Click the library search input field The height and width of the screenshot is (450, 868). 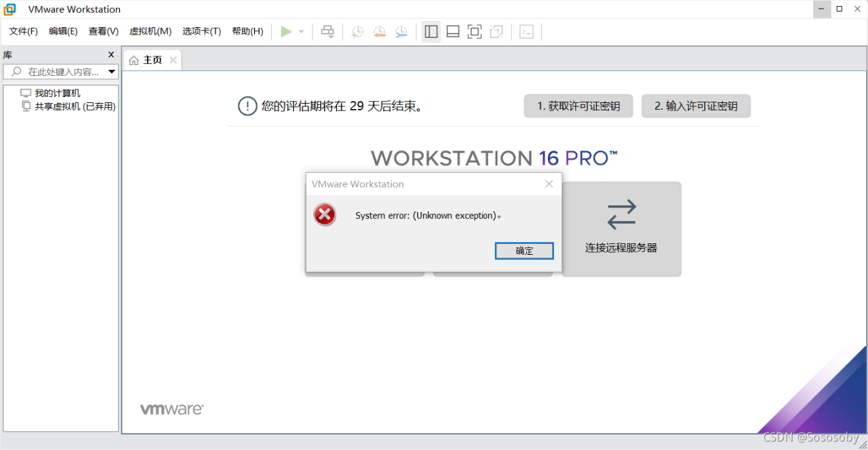coord(61,72)
